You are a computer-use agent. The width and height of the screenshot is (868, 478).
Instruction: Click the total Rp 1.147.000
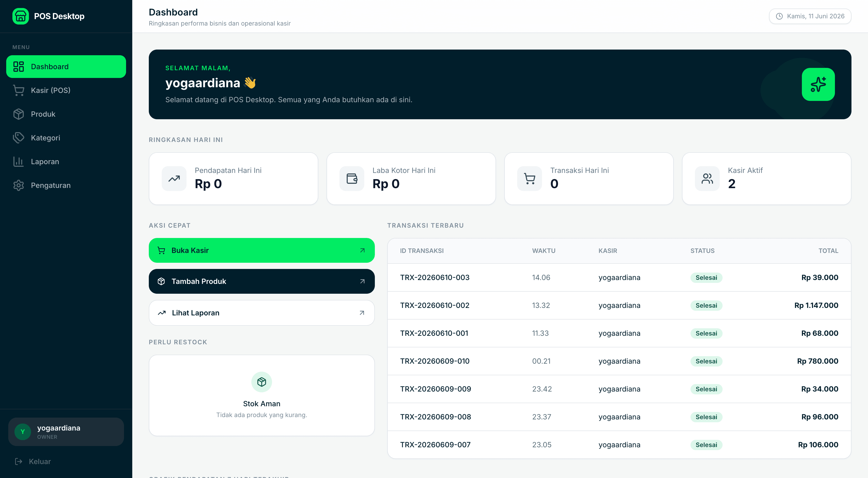pos(816,306)
